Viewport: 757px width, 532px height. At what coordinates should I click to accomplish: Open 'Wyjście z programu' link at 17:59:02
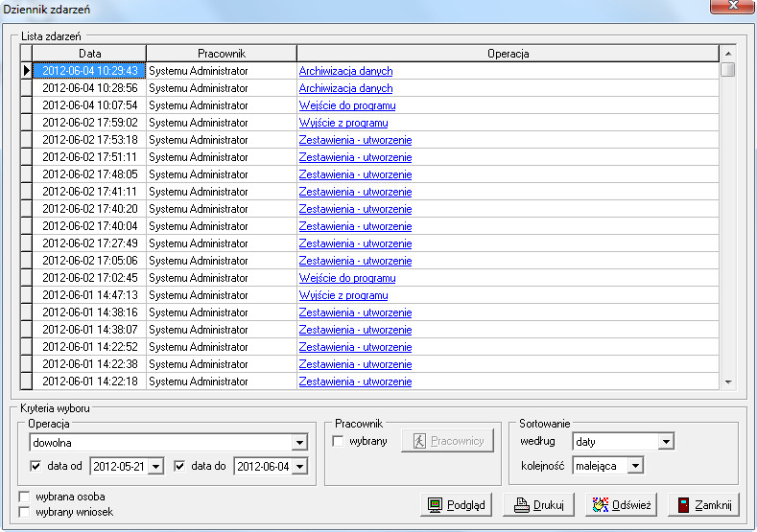(343, 123)
